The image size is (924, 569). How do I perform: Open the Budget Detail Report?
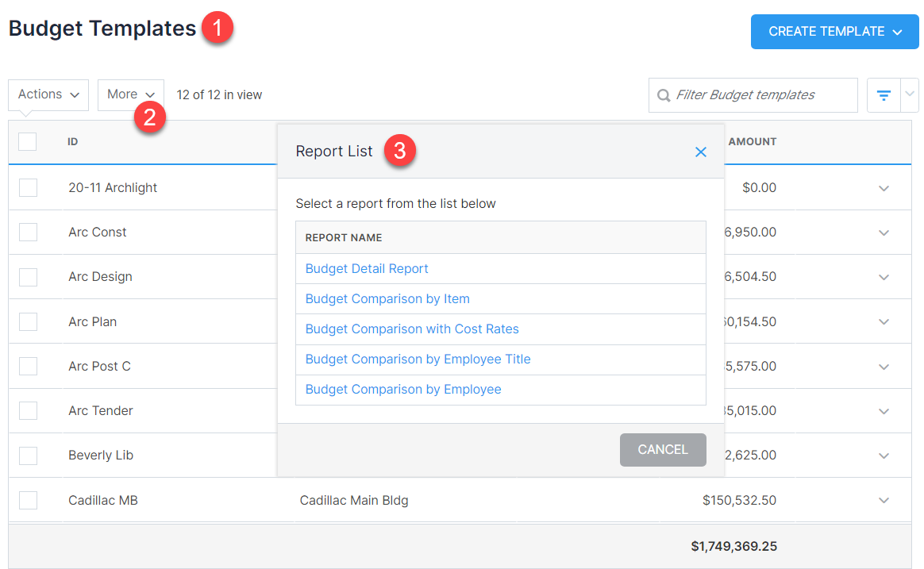366,268
